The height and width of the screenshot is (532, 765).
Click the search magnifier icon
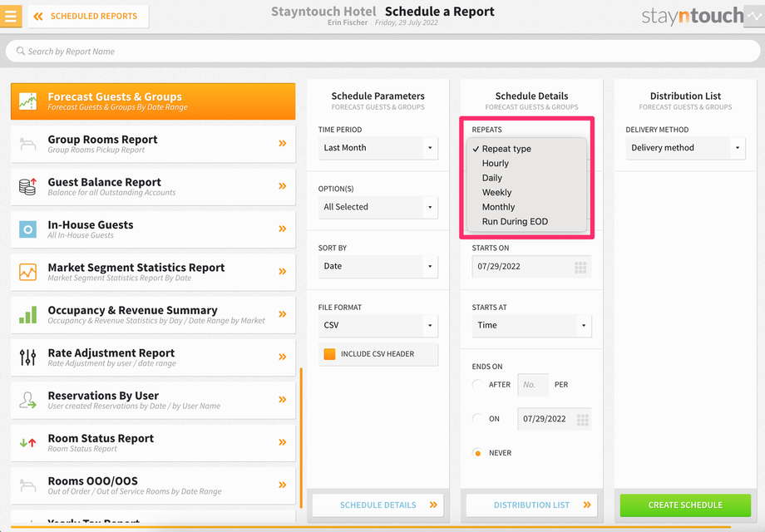coord(21,51)
